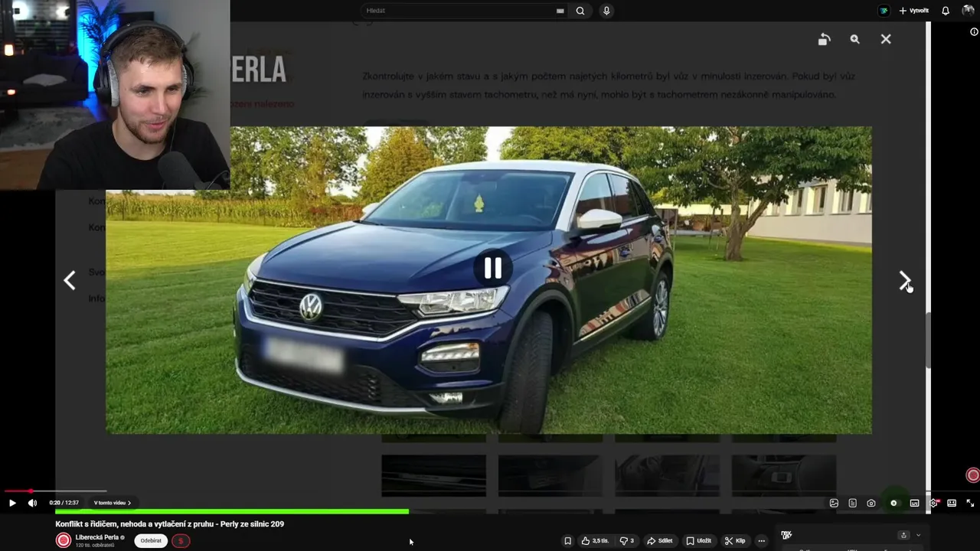
Task: Play the YouTube video
Action: pyautogui.click(x=12, y=503)
